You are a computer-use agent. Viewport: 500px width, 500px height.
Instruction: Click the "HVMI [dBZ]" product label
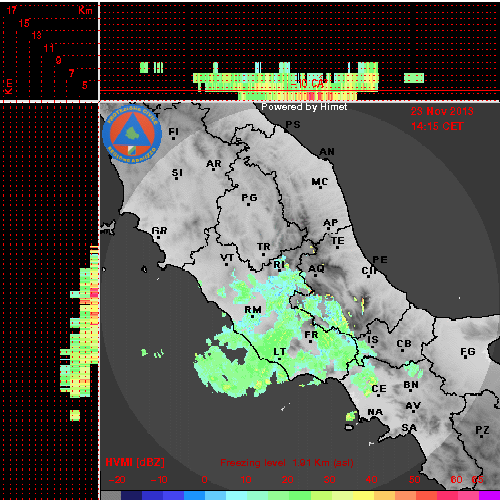tap(135, 462)
